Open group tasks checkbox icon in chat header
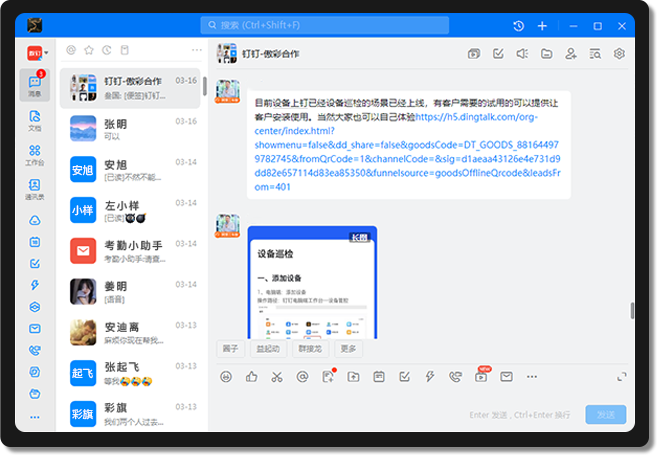657x455 pixels. tap(498, 54)
